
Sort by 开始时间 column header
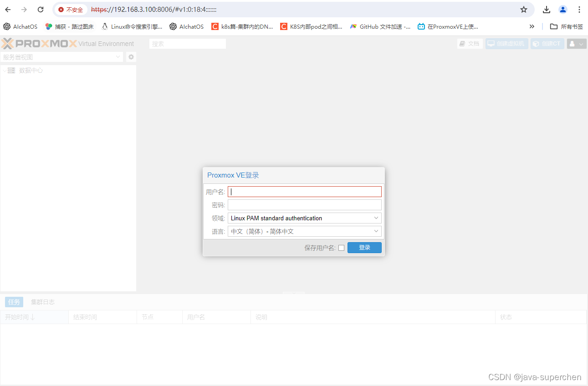[x=34, y=317]
